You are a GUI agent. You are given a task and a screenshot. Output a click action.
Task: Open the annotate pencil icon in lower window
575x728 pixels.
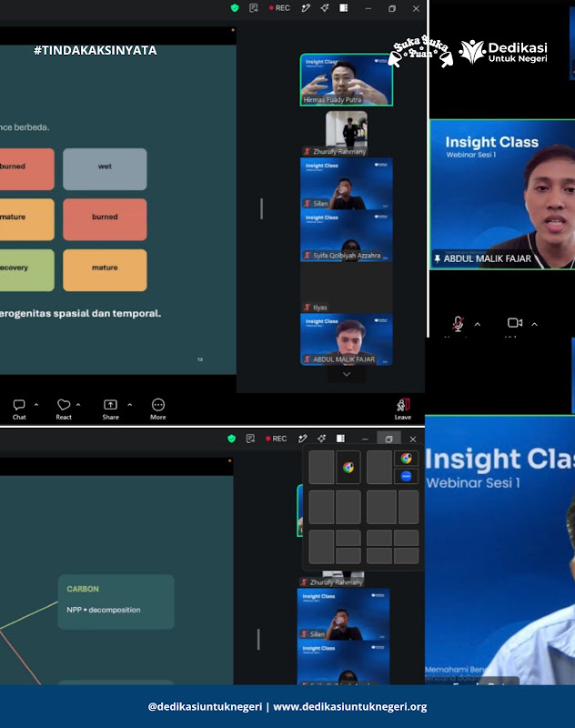pyautogui.click(x=303, y=439)
